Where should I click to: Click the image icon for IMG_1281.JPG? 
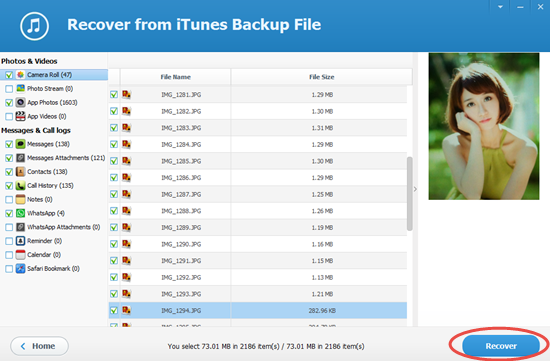coord(126,94)
